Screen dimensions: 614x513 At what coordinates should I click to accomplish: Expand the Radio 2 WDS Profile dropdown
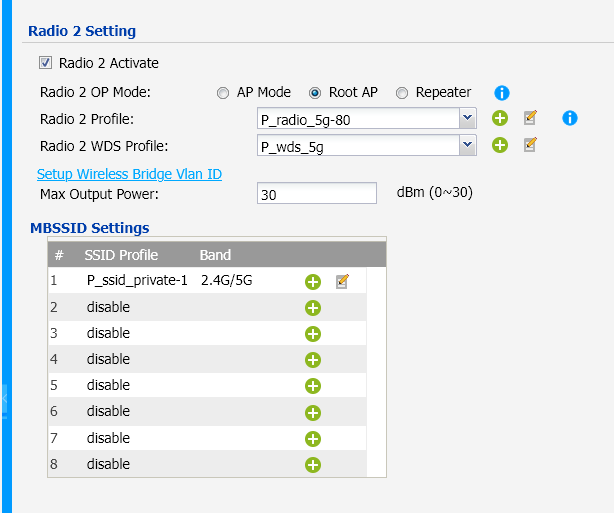tap(367, 145)
